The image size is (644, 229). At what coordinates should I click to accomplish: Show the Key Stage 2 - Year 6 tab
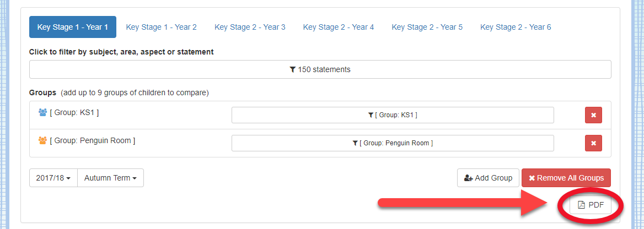click(516, 27)
